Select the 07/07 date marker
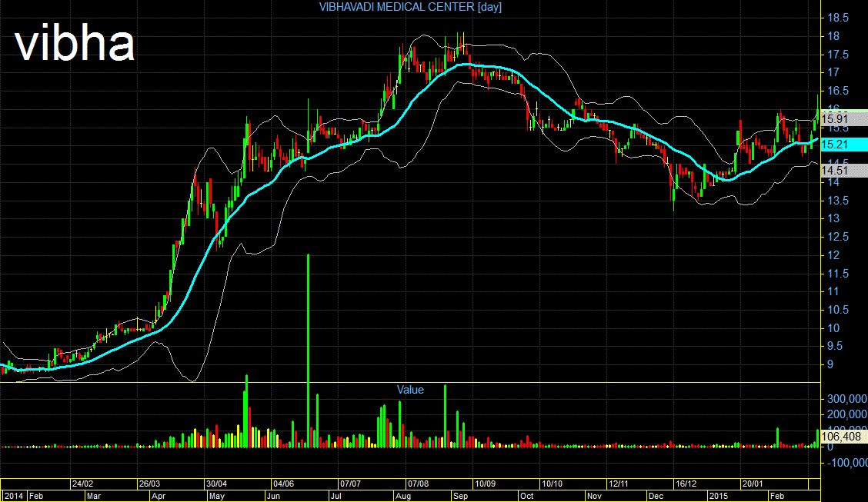 tap(350, 484)
